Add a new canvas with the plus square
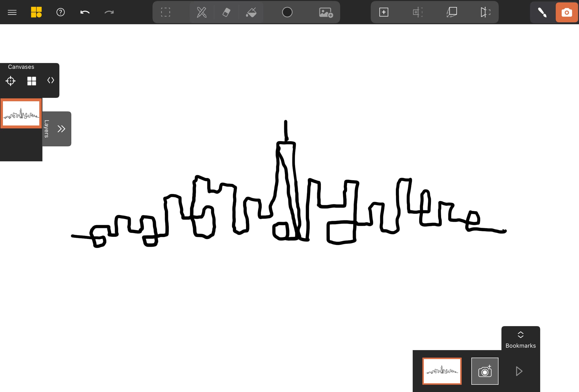Screen dimensions: 579x392 click(x=384, y=12)
